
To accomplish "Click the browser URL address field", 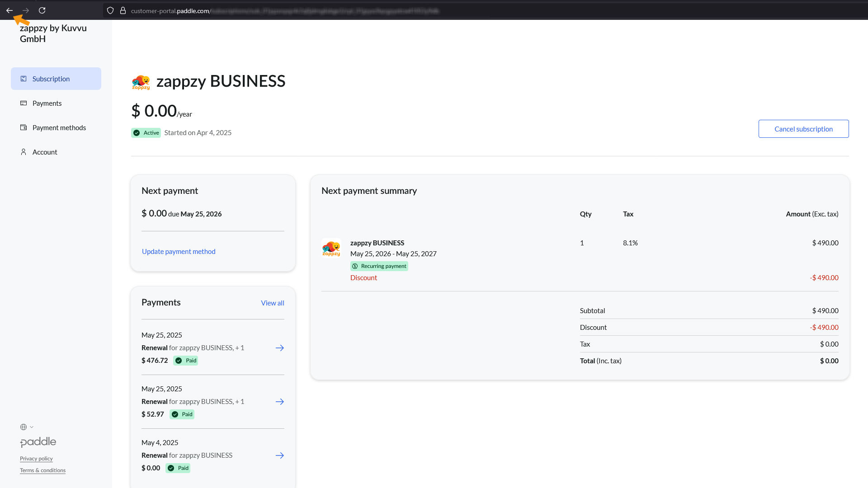I will point(316,10).
